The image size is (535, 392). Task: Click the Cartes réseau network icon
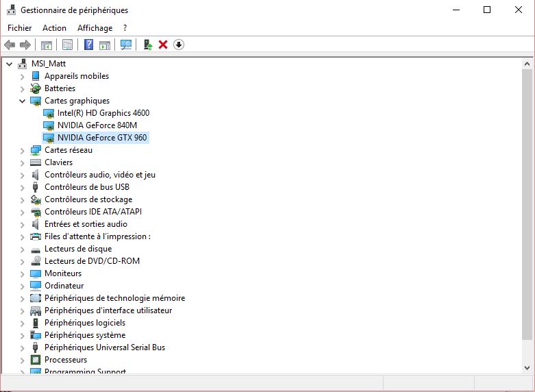36,150
